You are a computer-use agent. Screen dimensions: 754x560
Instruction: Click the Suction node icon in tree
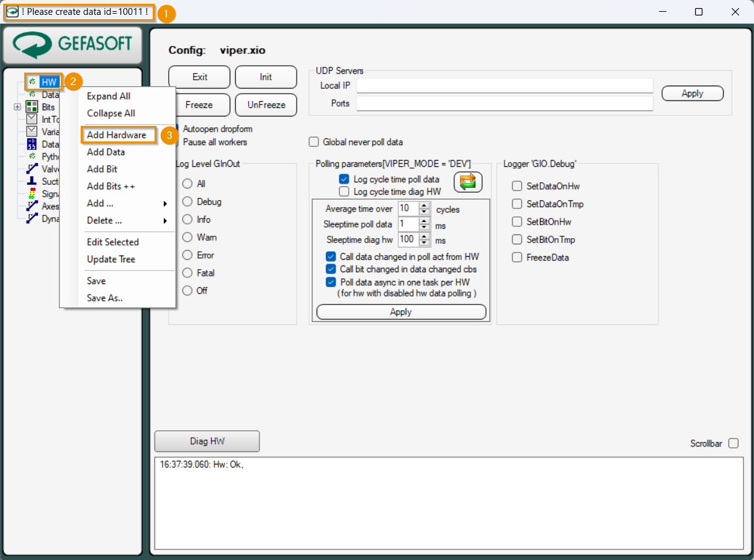coord(32,181)
